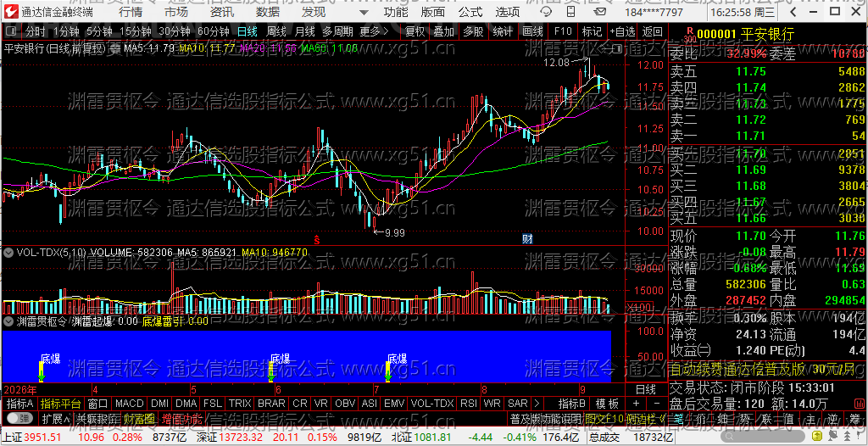Click the 统计 button
The width and height of the screenshot is (868, 446).
tap(503, 31)
